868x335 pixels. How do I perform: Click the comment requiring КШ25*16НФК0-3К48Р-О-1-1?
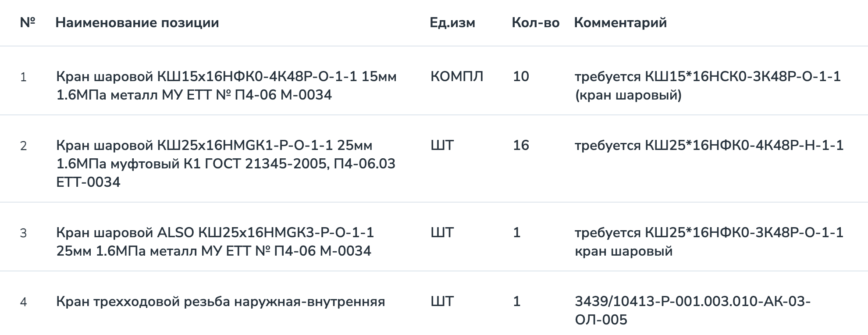pos(709,242)
